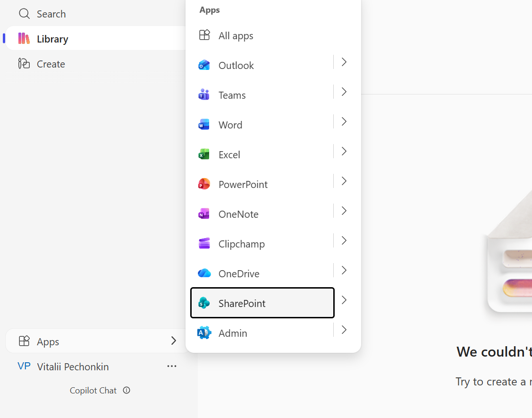Click the Admin gear icon
This screenshot has height=418, width=532.
point(204,333)
